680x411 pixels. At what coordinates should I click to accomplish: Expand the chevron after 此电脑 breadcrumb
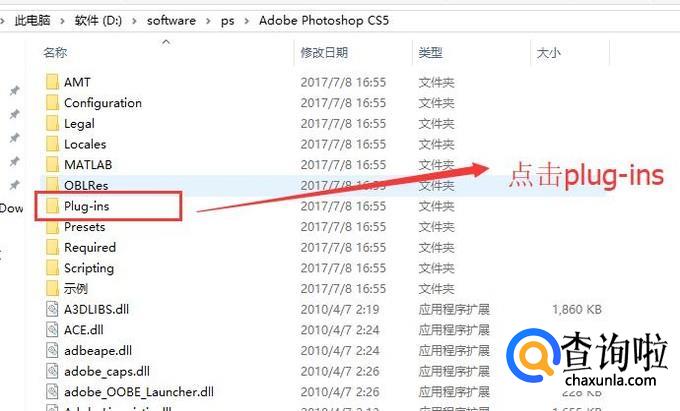pos(62,21)
